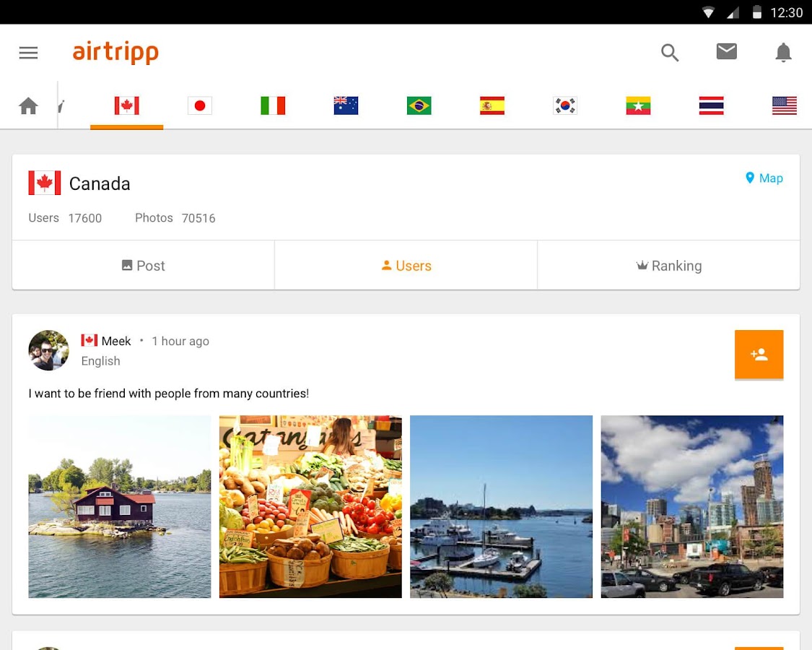
Task: Tap the Wi-Fi status icon
Action: tap(708, 12)
